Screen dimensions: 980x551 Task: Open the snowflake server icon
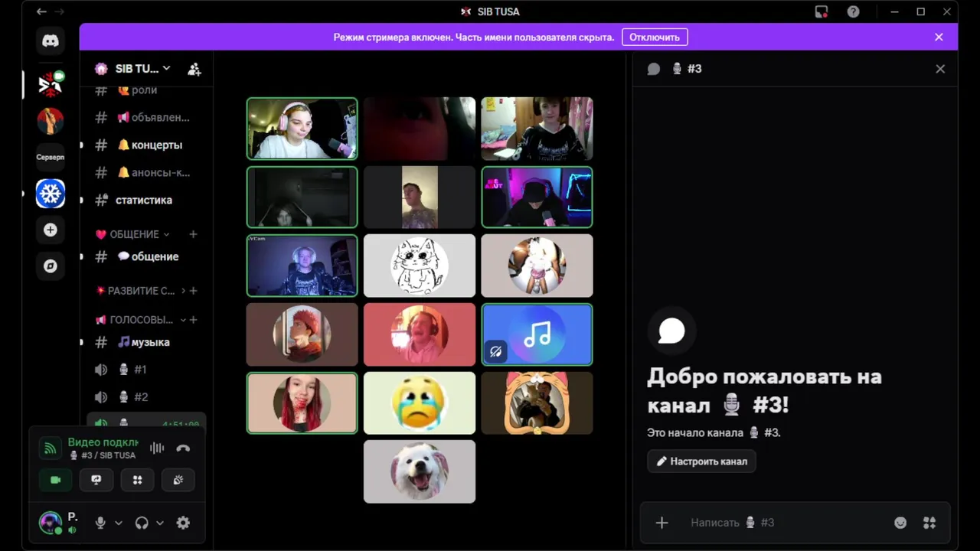(51, 194)
